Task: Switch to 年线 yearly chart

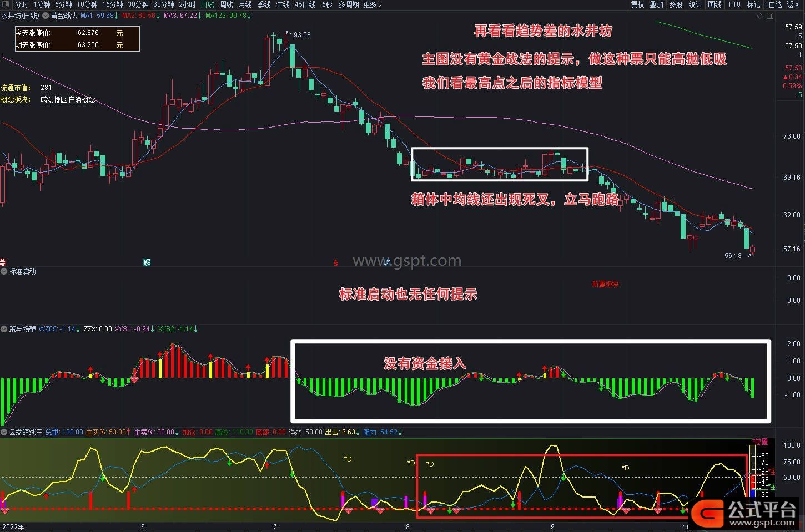Action: (x=283, y=4)
